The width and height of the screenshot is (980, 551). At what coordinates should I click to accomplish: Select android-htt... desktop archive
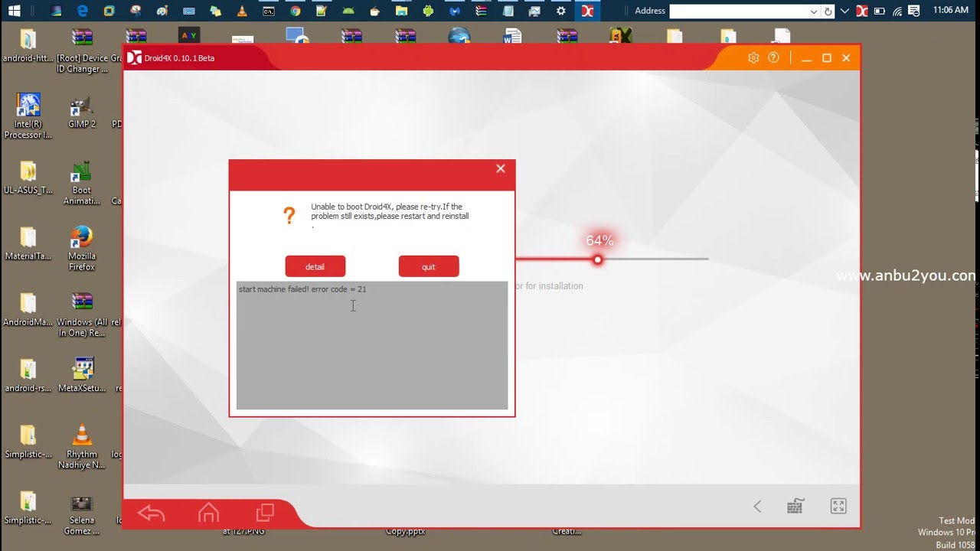(x=28, y=46)
